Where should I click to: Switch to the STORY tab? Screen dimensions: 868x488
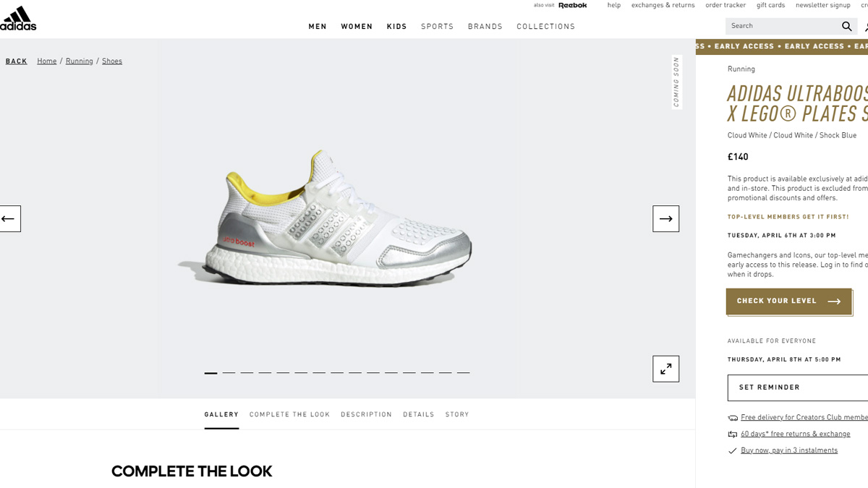coord(457,414)
